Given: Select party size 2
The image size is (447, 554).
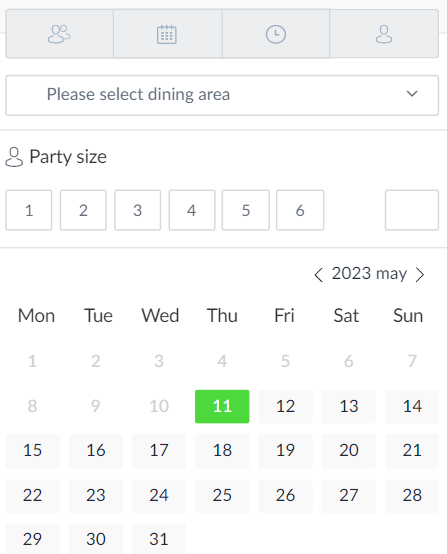Looking at the screenshot, I should point(83,210).
